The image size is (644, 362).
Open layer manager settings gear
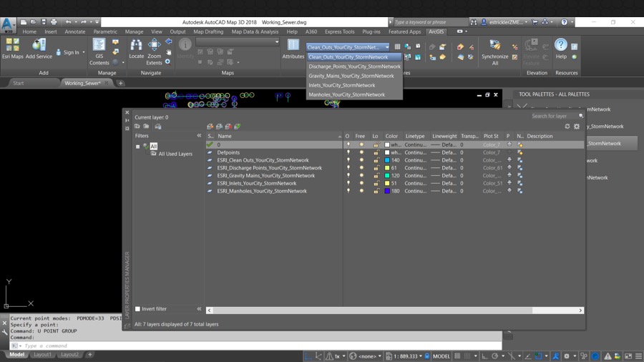coord(577,127)
